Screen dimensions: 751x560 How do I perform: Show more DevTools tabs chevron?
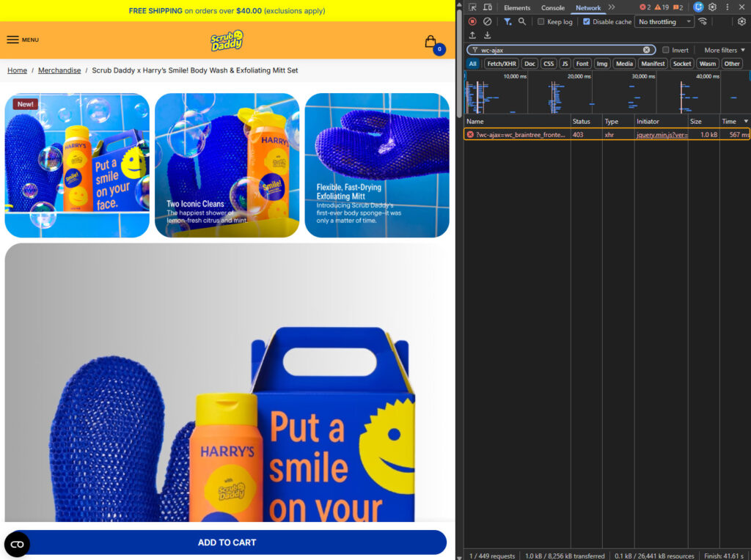(x=612, y=7)
